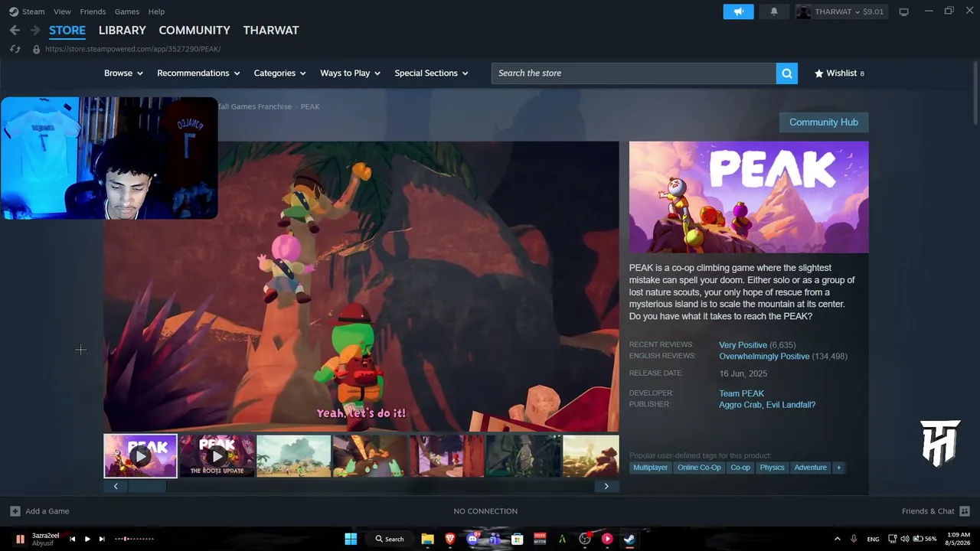Expand the Browse dropdown
Image resolution: width=980 pixels, height=551 pixels.
point(123,73)
